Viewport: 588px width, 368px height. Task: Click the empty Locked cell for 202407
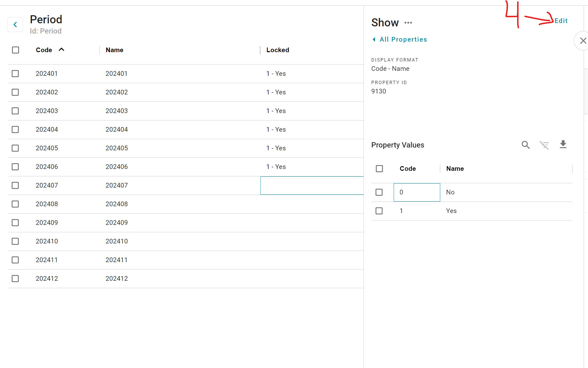coord(312,185)
